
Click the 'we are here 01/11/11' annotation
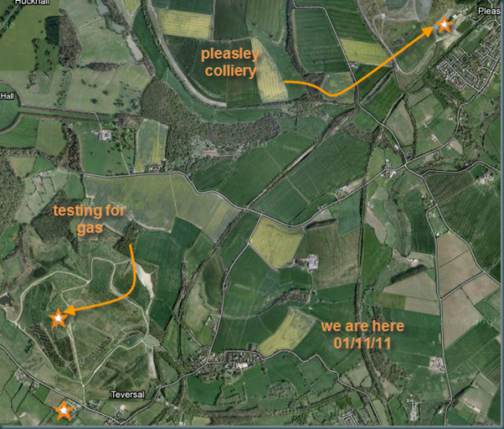point(363,335)
